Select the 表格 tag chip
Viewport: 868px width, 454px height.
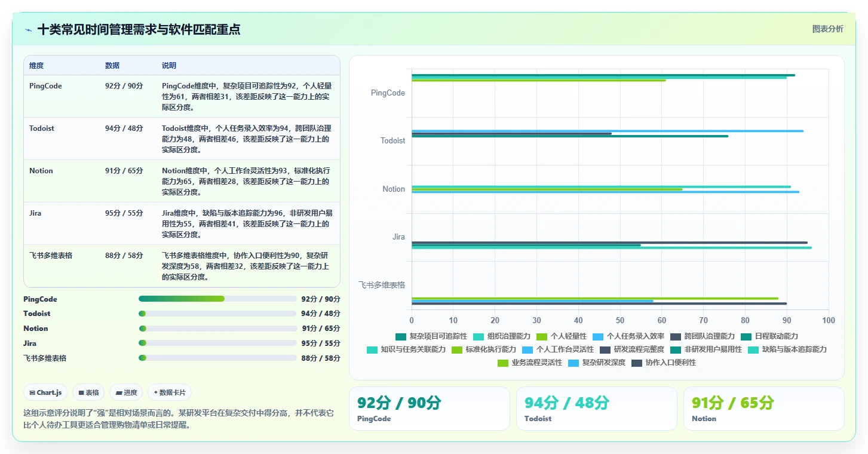coord(88,392)
